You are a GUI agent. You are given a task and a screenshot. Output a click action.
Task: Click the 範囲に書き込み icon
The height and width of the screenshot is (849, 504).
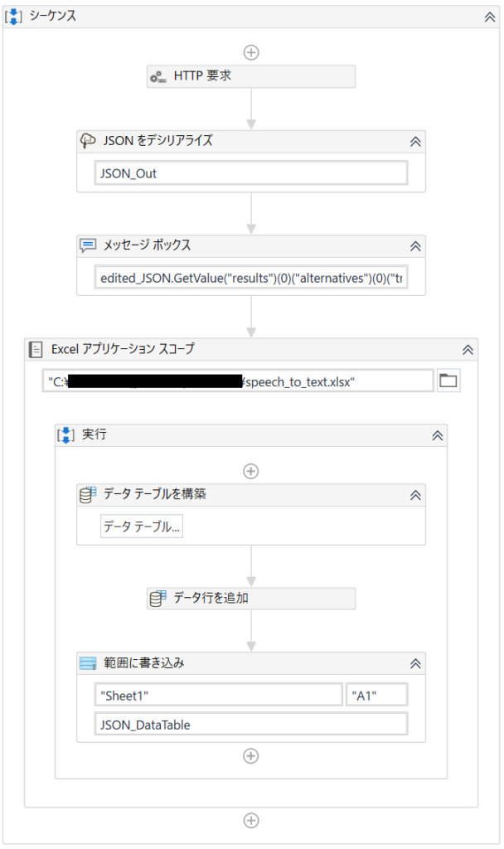pyautogui.click(x=88, y=663)
